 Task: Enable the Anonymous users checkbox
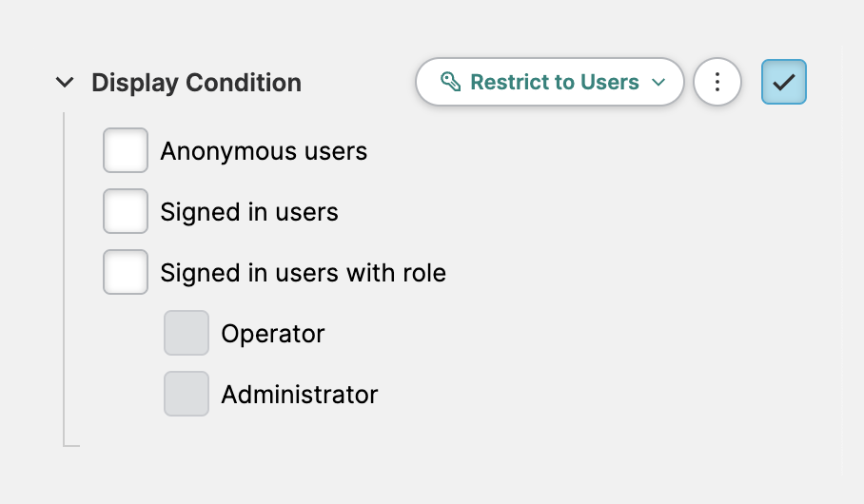[x=126, y=150]
